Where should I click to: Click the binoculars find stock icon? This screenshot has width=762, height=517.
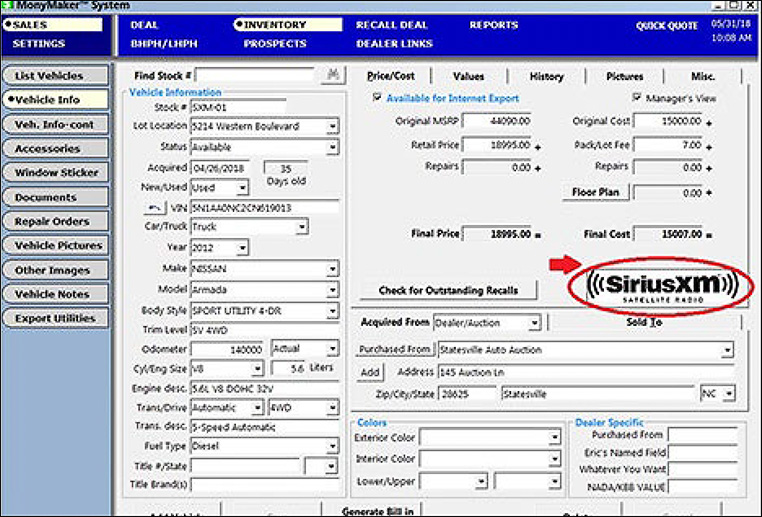(333, 75)
